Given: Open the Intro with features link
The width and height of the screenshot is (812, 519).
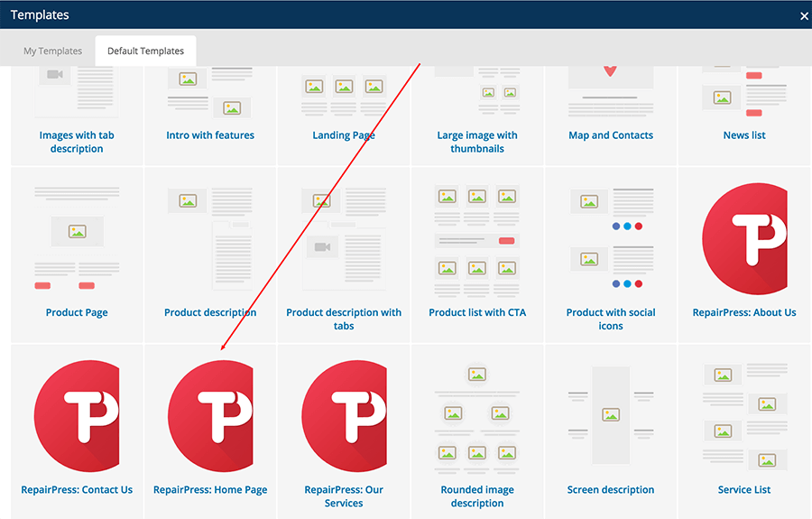Looking at the screenshot, I should [210, 135].
